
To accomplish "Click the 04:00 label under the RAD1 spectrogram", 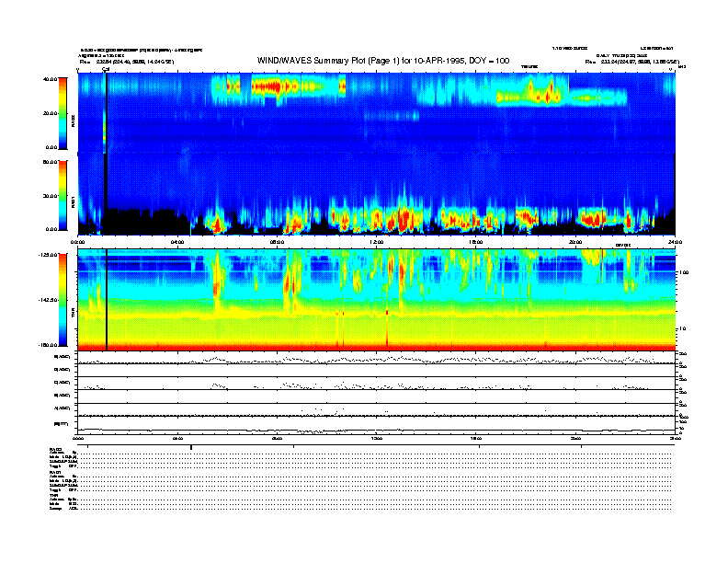I will [177, 242].
